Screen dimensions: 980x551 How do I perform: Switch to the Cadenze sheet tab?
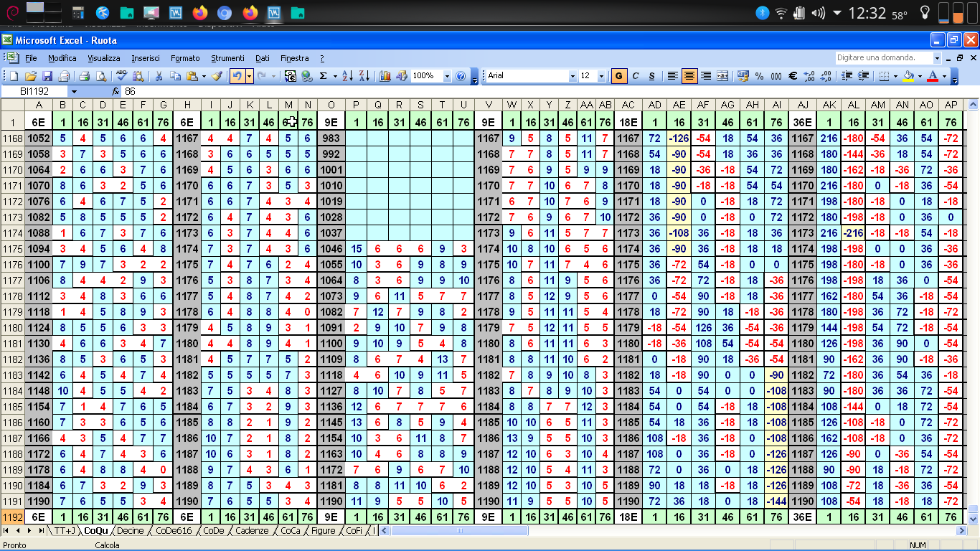click(x=252, y=531)
